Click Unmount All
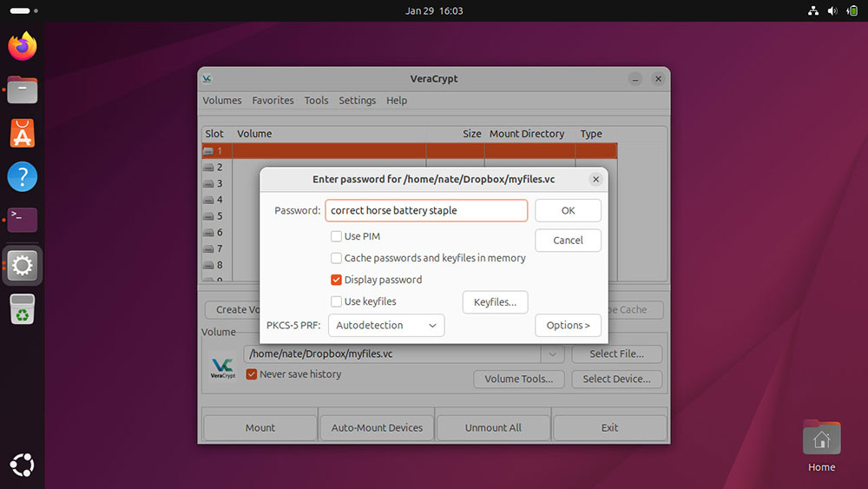Viewport: 868px width, 489px height. 493,427
